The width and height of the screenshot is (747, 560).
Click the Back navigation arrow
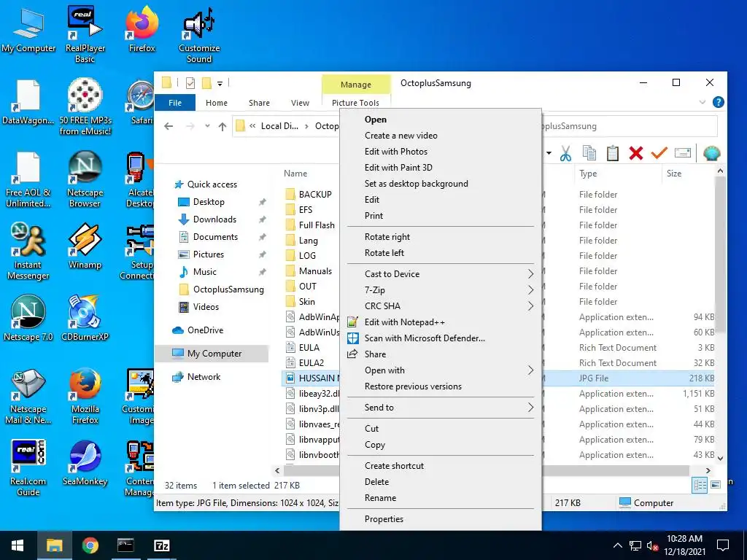coord(169,126)
